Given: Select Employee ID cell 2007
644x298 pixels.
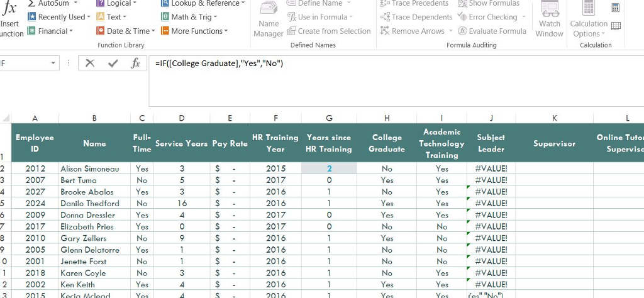Looking at the screenshot, I should pyautogui.click(x=35, y=180).
